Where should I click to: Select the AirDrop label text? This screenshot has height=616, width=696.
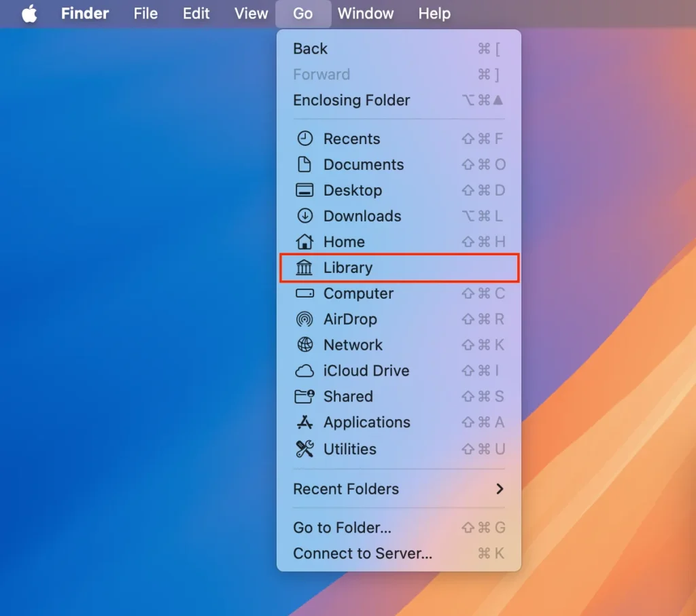point(350,319)
